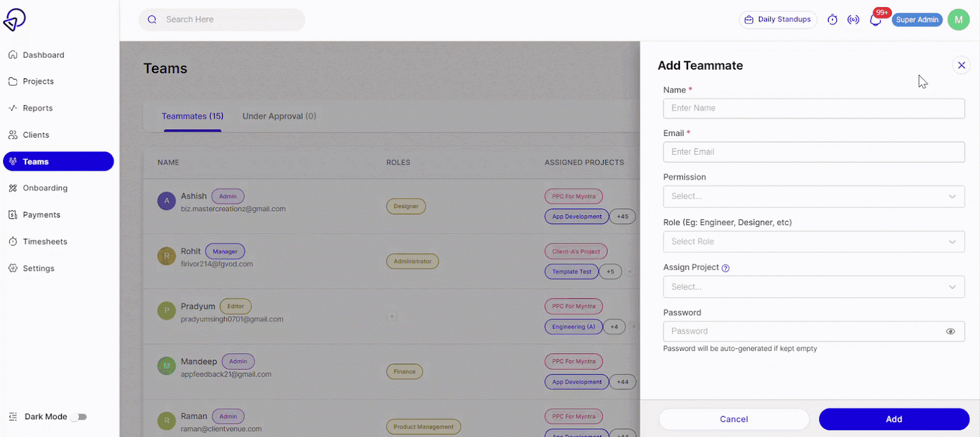The width and height of the screenshot is (980, 437).
Task: Click the Add button
Action: click(894, 419)
